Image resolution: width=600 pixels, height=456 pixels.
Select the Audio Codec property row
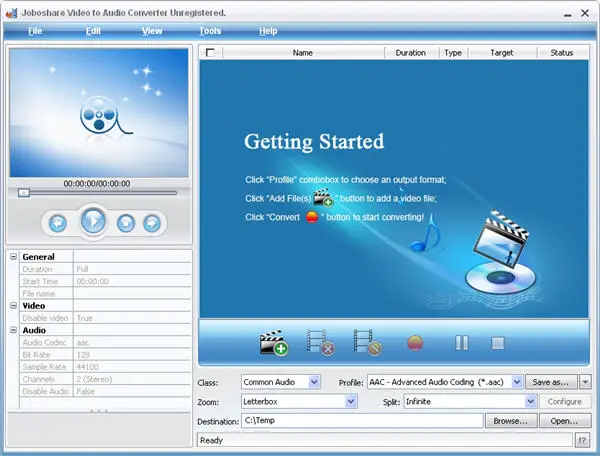pyautogui.click(x=105, y=342)
